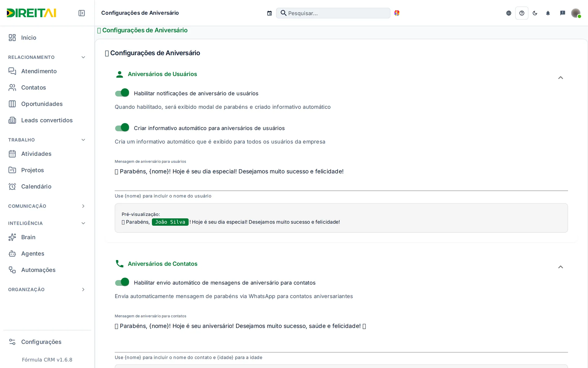Collapse the Trabalho menu group
This screenshot has height=368, width=588.
47,140
